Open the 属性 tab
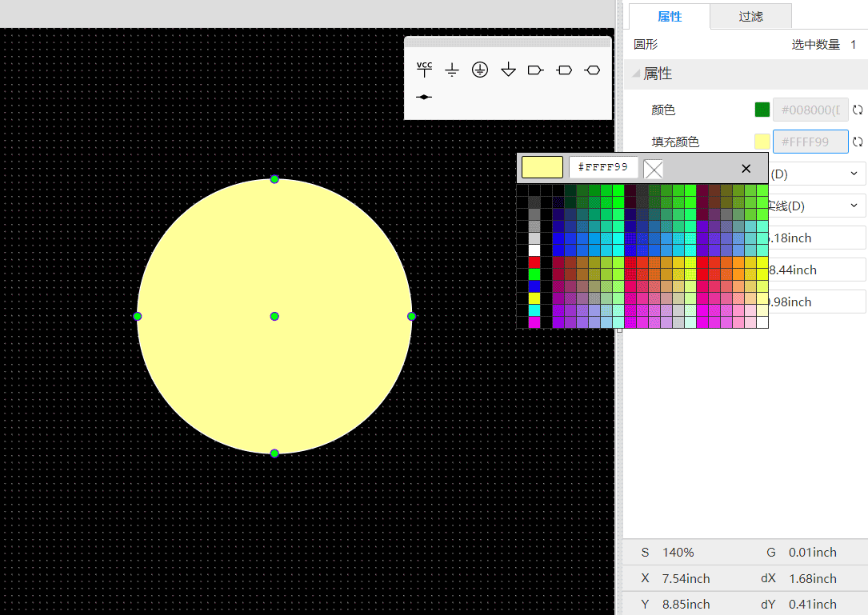This screenshot has width=868, height=615. pyautogui.click(x=670, y=16)
